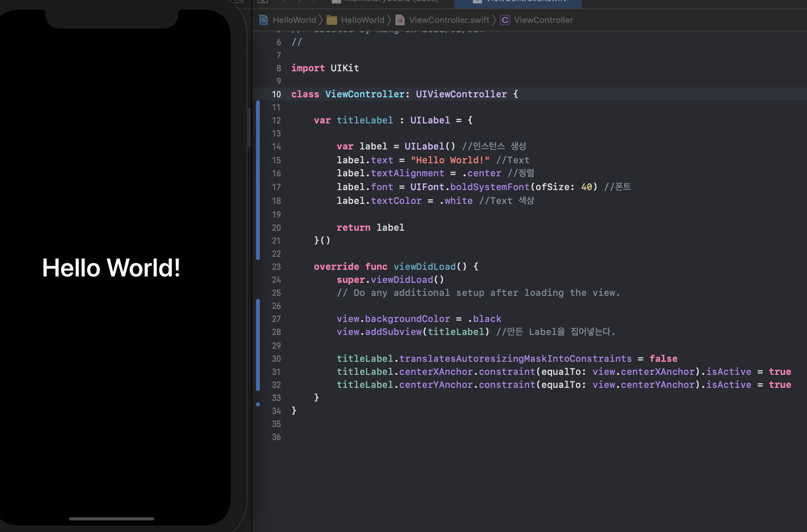
Task: Click line number 23 in the gutter
Action: tap(276, 267)
